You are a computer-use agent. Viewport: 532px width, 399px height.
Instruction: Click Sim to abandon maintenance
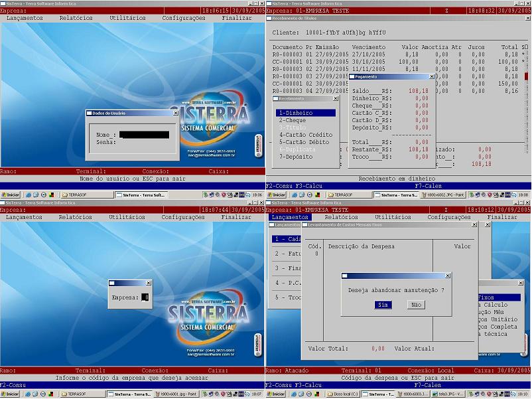383,305
